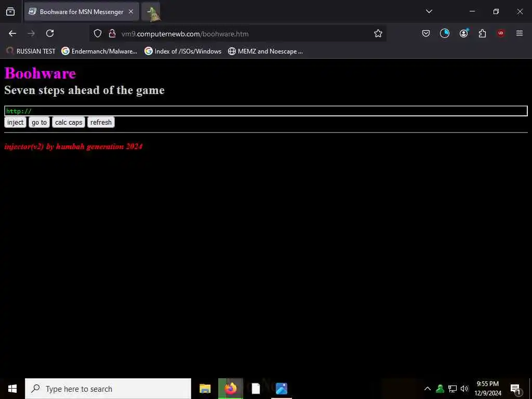This screenshot has width=532, height=399.
Task: Reload the page with the refresh icon
Action: click(x=50, y=33)
